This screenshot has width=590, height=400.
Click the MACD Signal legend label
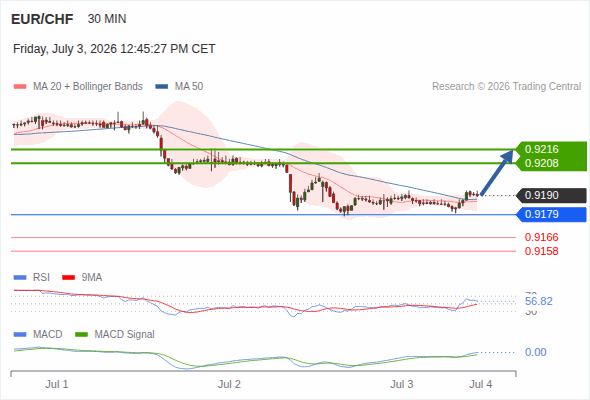[125, 335]
